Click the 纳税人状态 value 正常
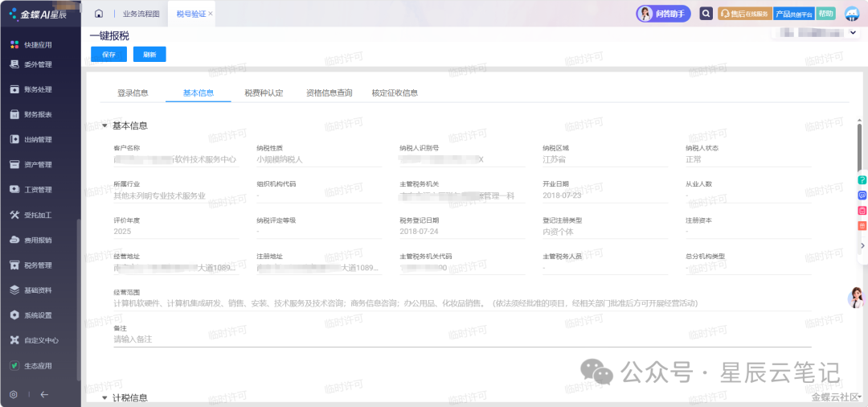Viewport: 868px width, 407px height. click(x=694, y=159)
